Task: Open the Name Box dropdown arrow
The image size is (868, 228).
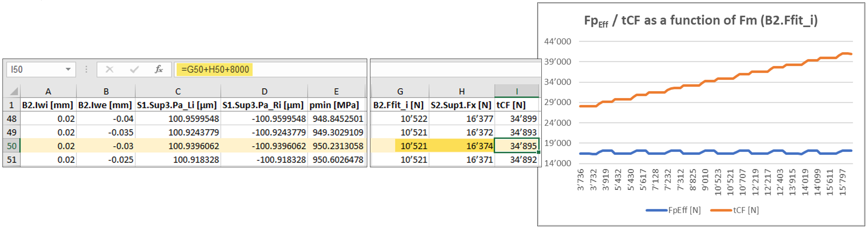Action: pyautogui.click(x=68, y=69)
